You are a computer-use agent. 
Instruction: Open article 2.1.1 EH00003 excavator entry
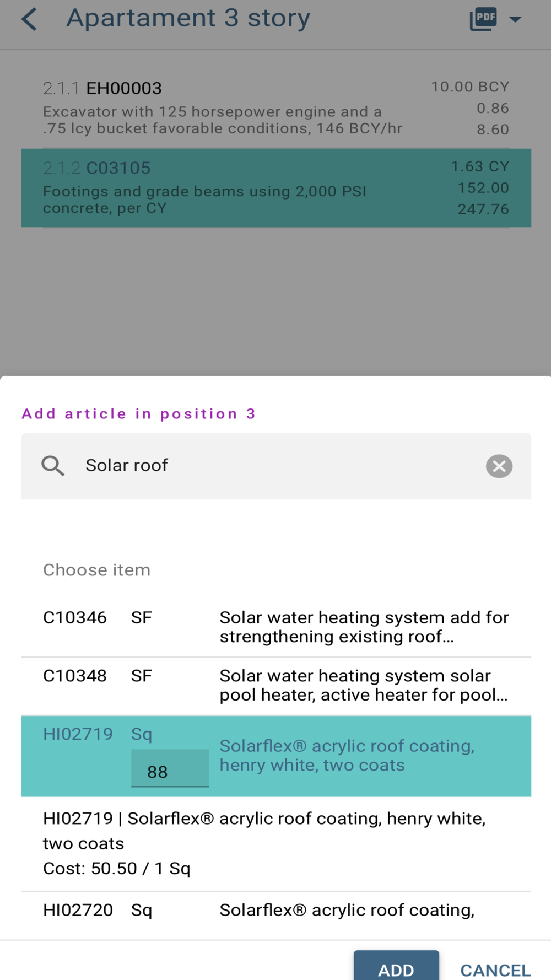click(x=275, y=109)
